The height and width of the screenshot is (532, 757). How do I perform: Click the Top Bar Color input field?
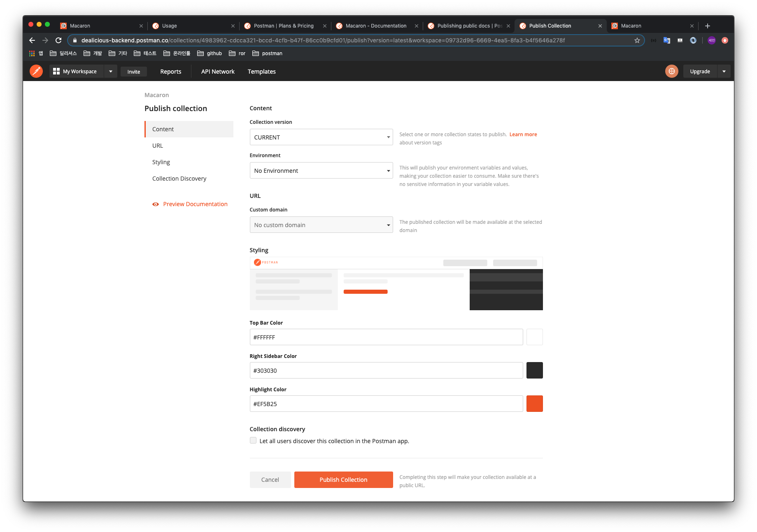point(386,337)
